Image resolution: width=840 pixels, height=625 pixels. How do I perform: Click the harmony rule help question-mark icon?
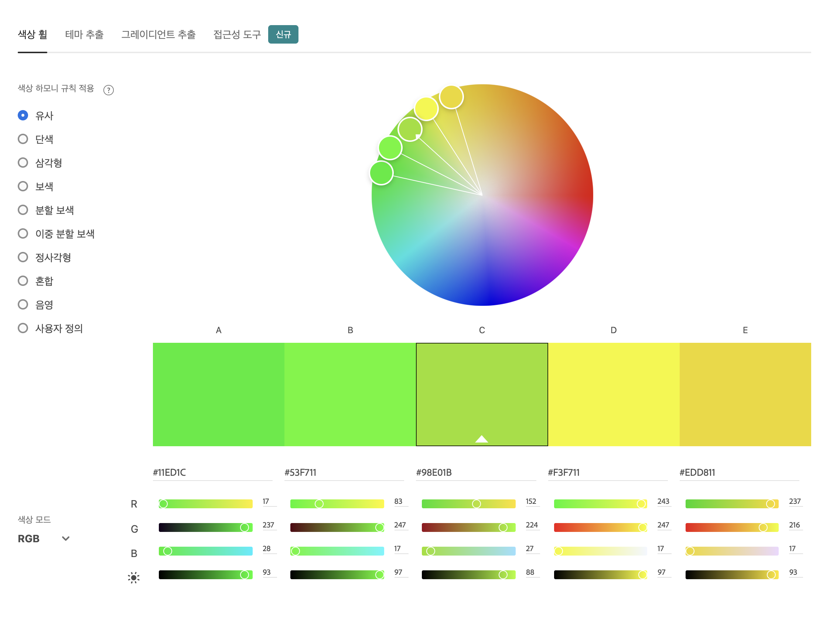(109, 90)
